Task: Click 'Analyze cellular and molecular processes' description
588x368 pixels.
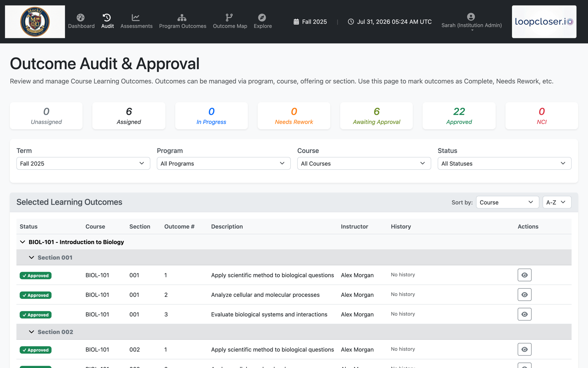Action: click(265, 295)
